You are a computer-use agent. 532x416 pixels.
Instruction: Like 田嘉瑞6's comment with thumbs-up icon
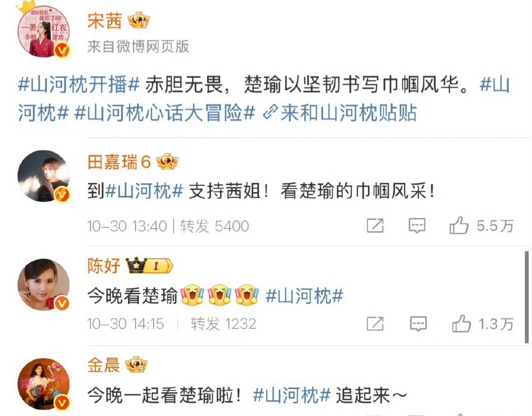pyautogui.click(x=459, y=225)
